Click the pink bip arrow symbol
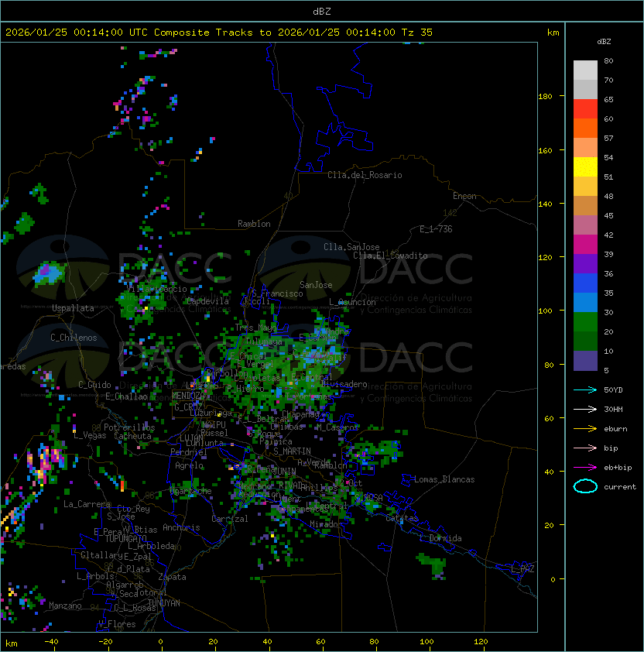644x652 pixels. tap(585, 448)
